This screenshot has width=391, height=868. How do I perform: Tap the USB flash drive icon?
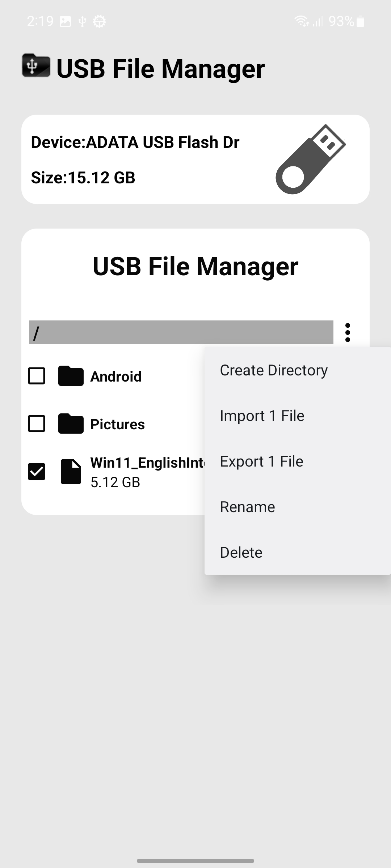311,159
